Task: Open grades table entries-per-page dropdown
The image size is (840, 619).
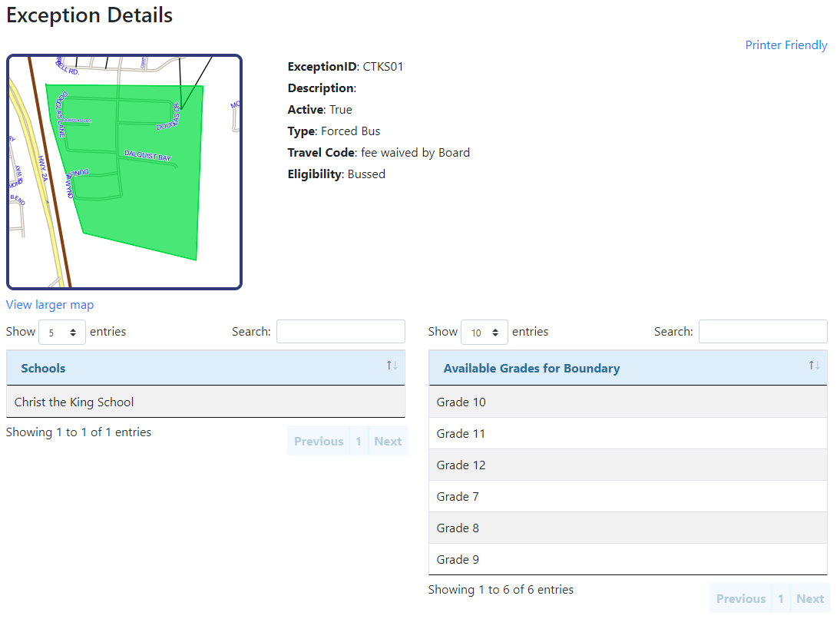Action: coord(484,333)
